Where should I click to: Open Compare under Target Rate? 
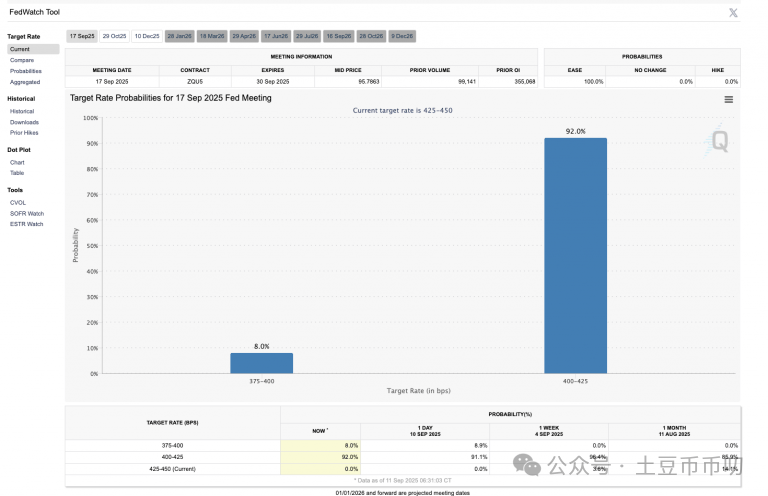22,60
